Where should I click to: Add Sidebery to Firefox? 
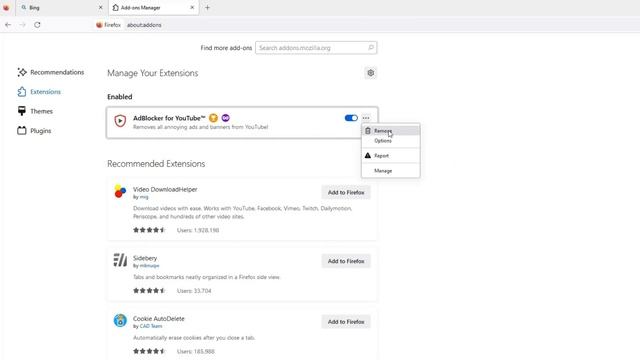click(x=346, y=261)
